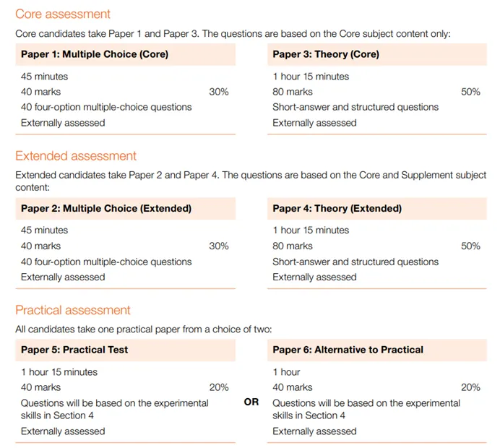Viewport: 500px width, 448px height.
Task: Click the 20% weighting under Paper 6
Action: [470, 387]
